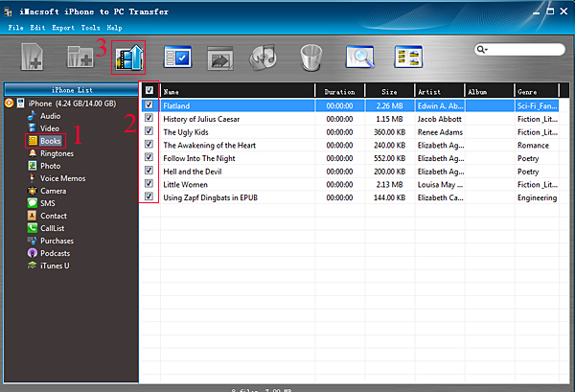Open the Edit menu
This screenshot has height=392, width=575.
point(37,28)
